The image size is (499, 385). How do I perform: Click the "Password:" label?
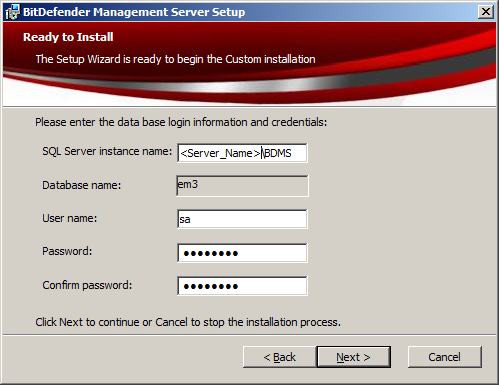pos(67,251)
